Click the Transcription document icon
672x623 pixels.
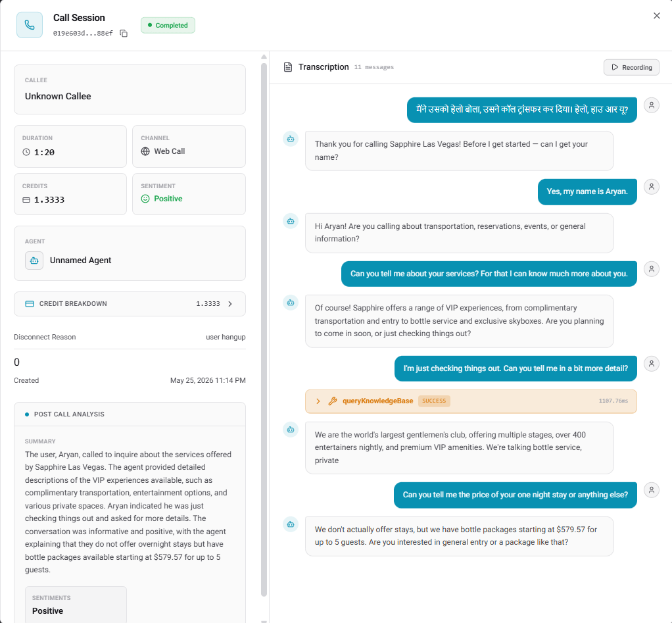(288, 67)
